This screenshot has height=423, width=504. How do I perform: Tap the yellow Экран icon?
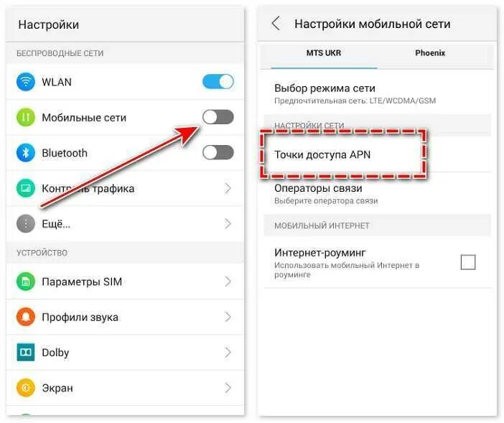point(26,388)
